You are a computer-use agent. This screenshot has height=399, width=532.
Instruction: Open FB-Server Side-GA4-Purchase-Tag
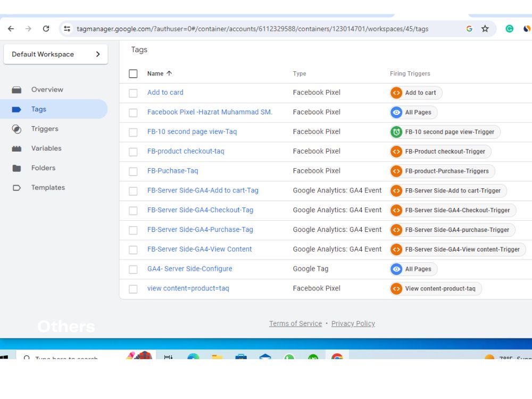(200, 230)
